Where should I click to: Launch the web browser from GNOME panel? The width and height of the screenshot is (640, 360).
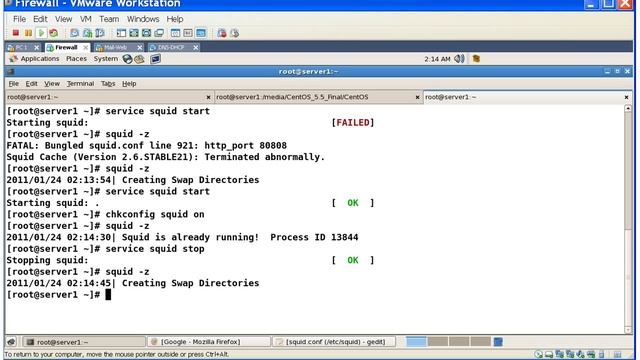[127, 59]
